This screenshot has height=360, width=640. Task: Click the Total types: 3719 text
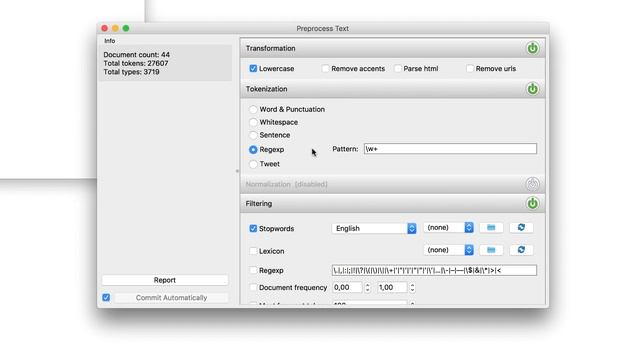pos(131,72)
